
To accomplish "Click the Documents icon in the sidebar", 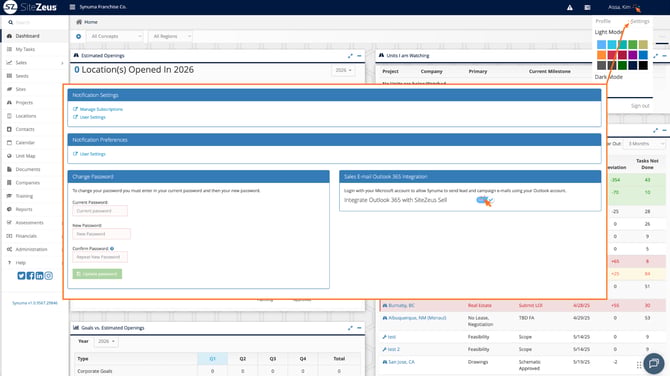I will click(9, 169).
